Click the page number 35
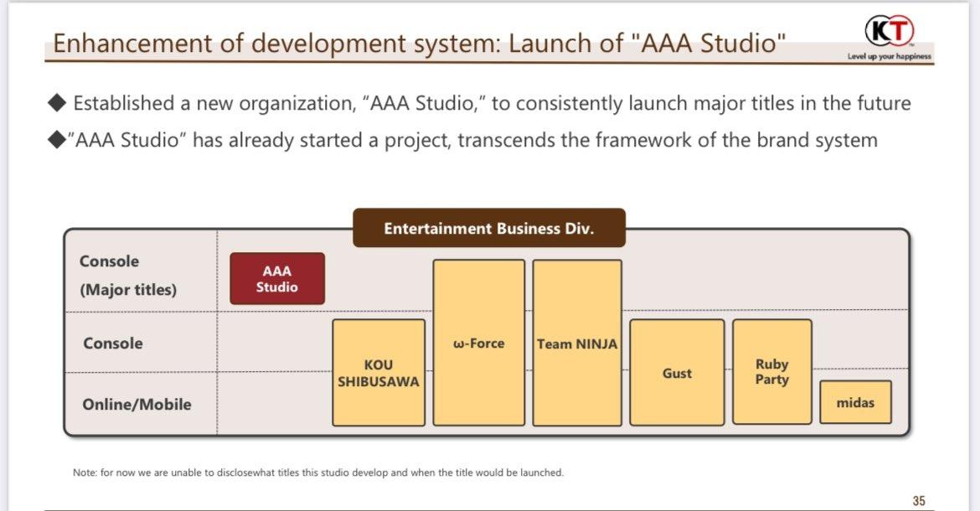 pyautogui.click(x=919, y=501)
